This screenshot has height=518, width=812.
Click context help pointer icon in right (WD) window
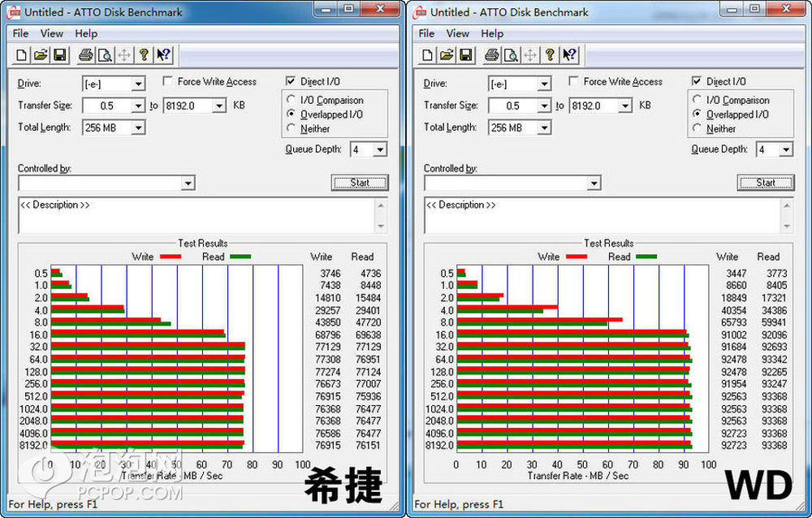[x=570, y=55]
